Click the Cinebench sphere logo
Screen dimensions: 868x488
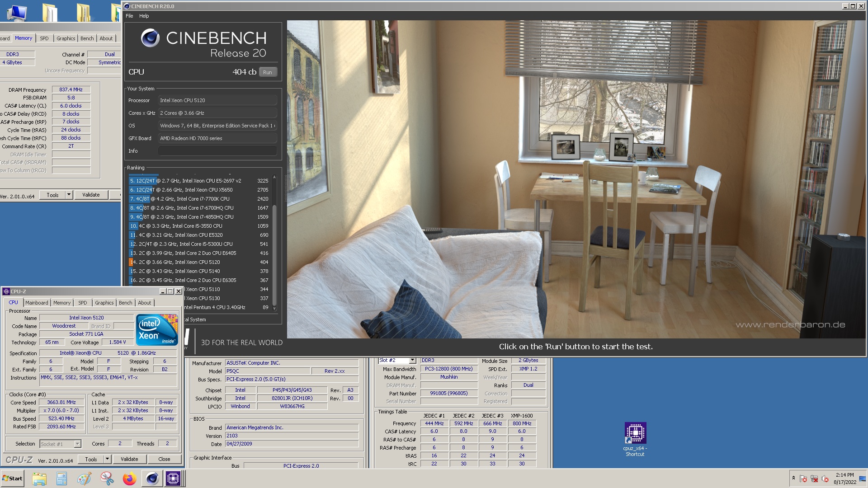[x=150, y=38]
